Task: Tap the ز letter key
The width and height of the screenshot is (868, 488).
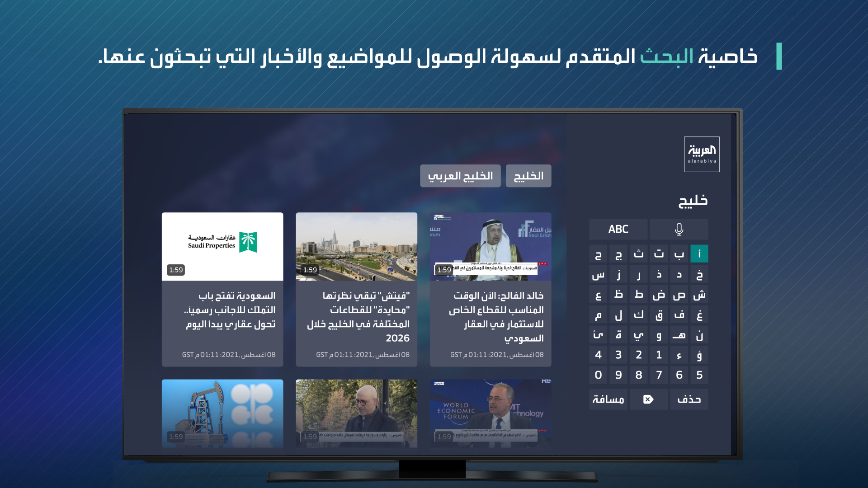Action: [x=618, y=274]
